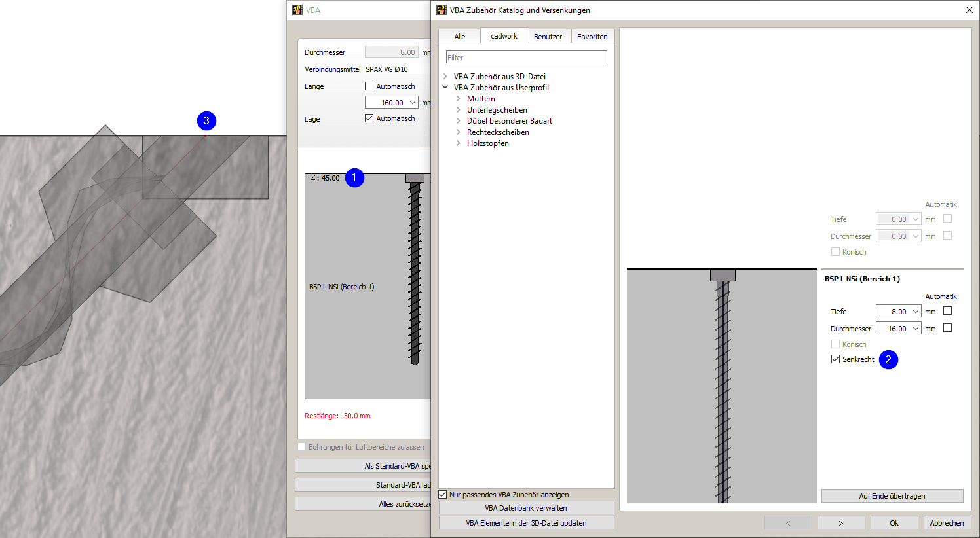This screenshot has width=980, height=538.
Task: Open the Tiefe value dropdown showing 8.00
Action: (x=916, y=311)
